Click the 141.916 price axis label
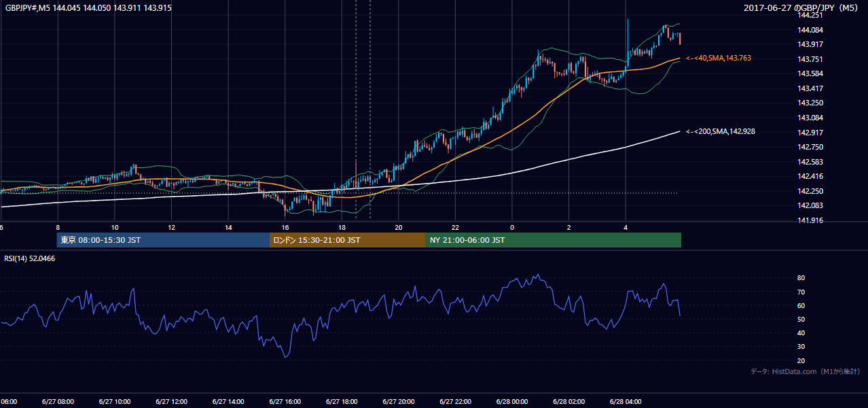 810,220
